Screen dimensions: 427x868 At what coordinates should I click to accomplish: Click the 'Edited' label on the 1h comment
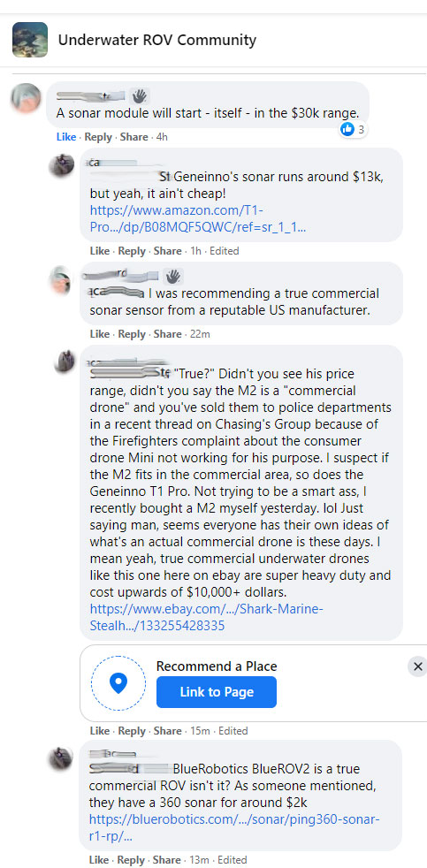pos(225,251)
